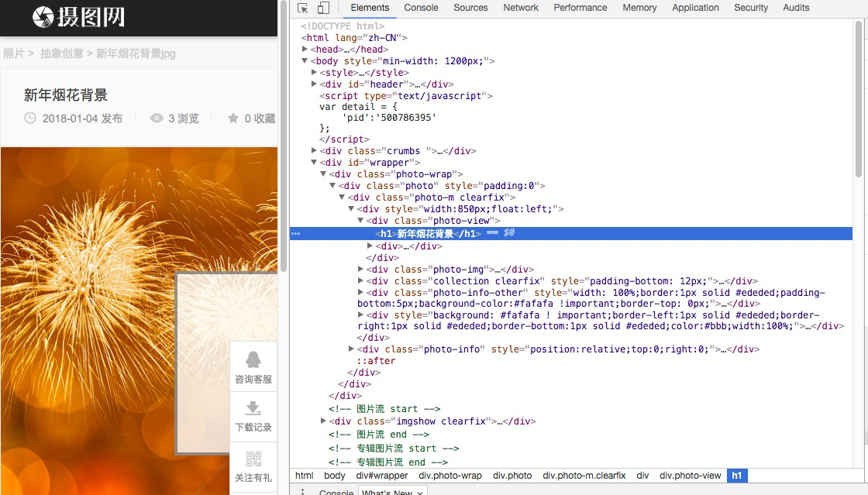Click the Elements panel vertical scrollbar

[858, 101]
